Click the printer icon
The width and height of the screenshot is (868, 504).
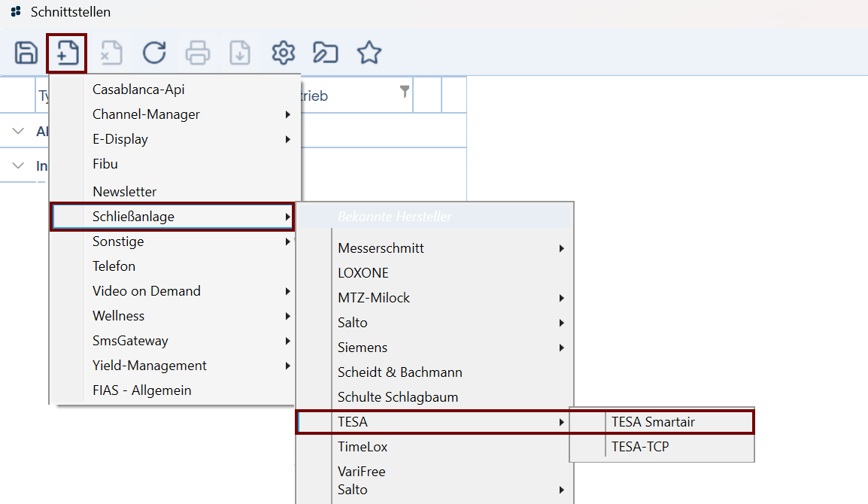[x=198, y=53]
